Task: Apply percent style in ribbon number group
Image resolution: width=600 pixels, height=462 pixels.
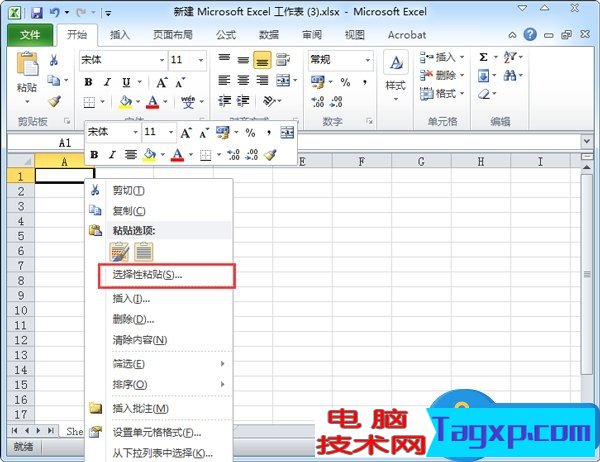Action: coord(346,82)
